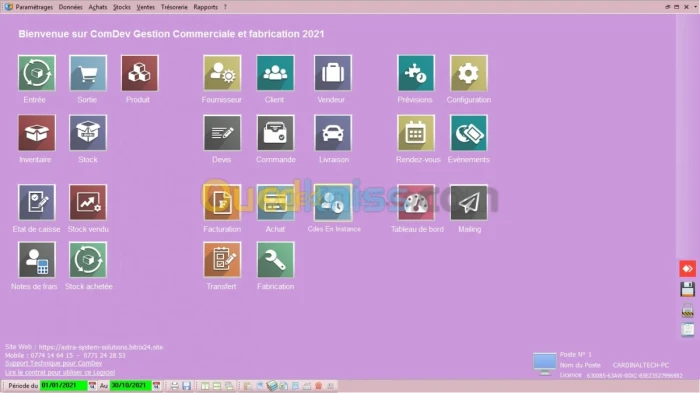Open the Facturation invoice icon
This screenshot has width=700, height=393.
(222, 202)
